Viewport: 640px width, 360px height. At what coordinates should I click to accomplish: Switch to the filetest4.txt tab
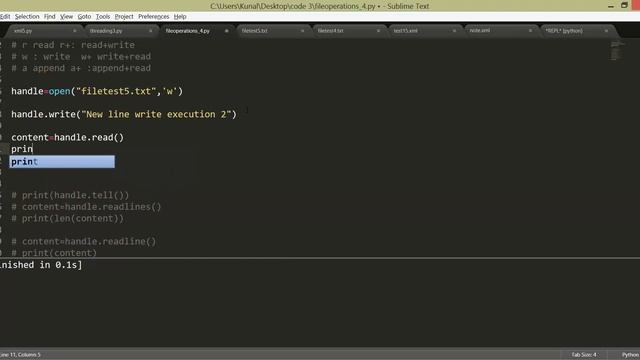coord(331,31)
